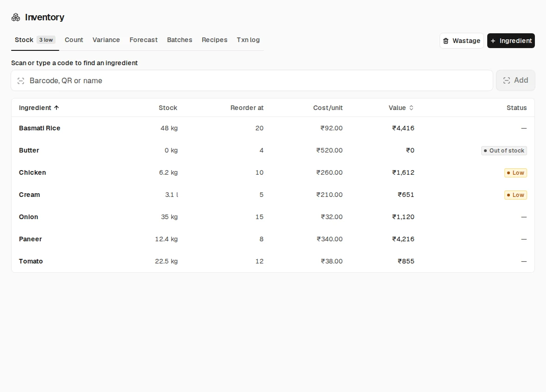Click the Out of stock badge
The height and width of the screenshot is (392, 546).
pos(504,151)
